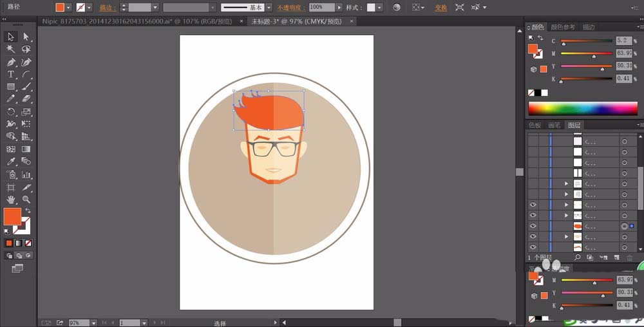
Task: Hide the eyebrows layer using its eye icon
Action: point(533,247)
